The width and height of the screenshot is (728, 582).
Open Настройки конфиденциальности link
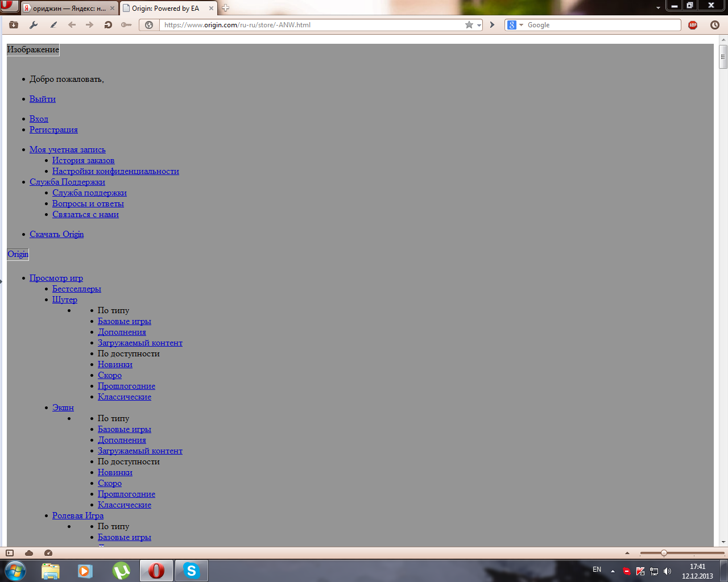tap(115, 171)
